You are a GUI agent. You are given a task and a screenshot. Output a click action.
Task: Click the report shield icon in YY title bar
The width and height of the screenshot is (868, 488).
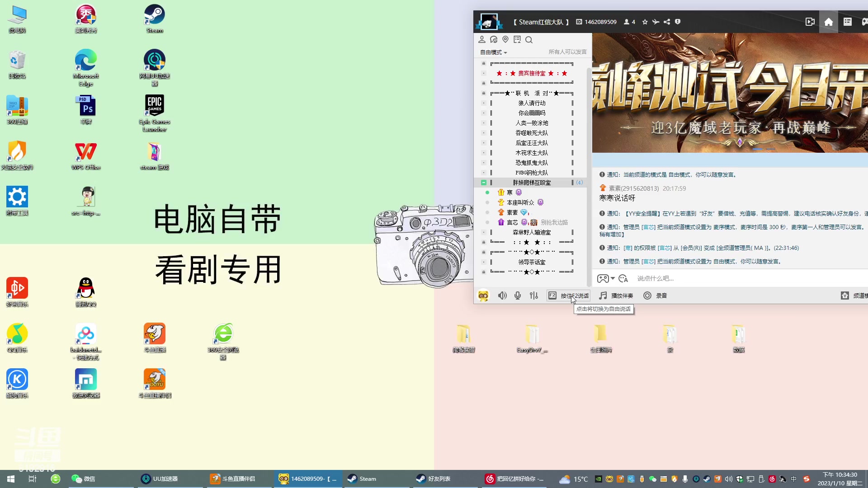678,22
